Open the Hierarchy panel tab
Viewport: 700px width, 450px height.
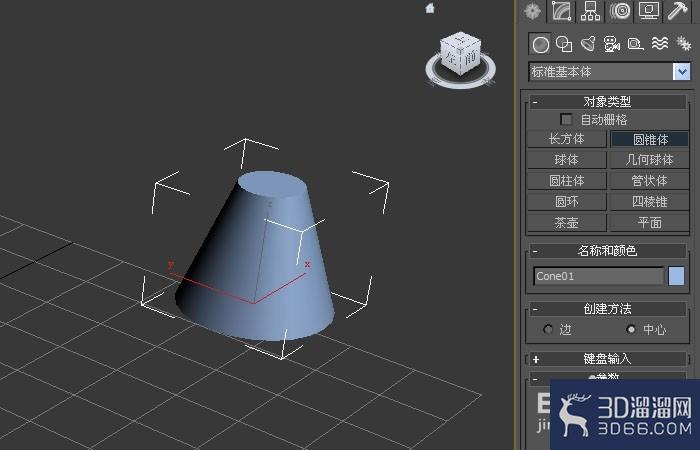(591, 11)
